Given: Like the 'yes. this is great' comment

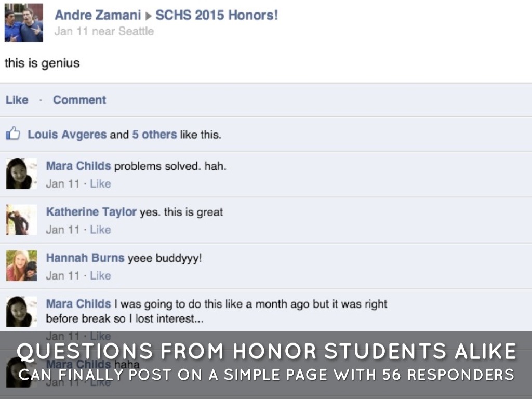Looking at the screenshot, I should click(100, 229).
